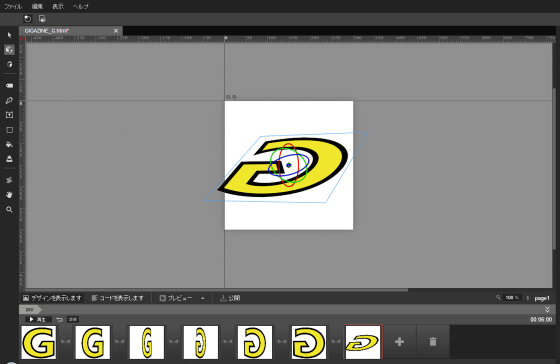Collapse timeline panel with double chevron

[x=547, y=309]
